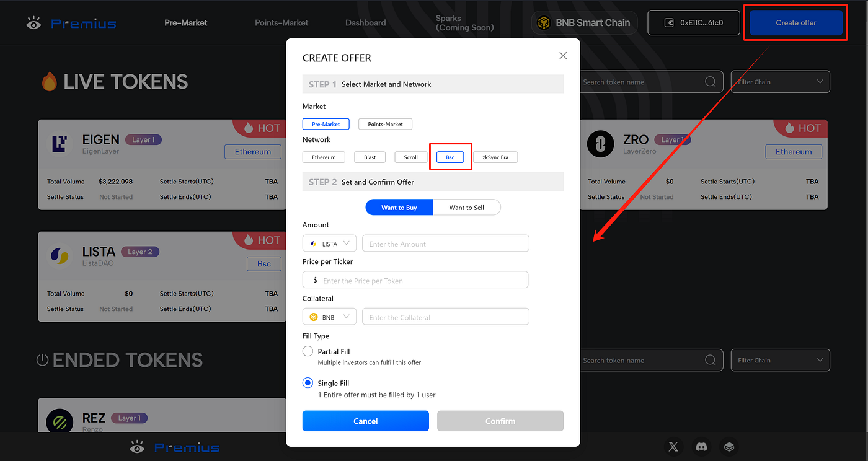The height and width of the screenshot is (461, 868).
Task: Click the BNB Smart Chain cube icon
Action: pos(544,23)
